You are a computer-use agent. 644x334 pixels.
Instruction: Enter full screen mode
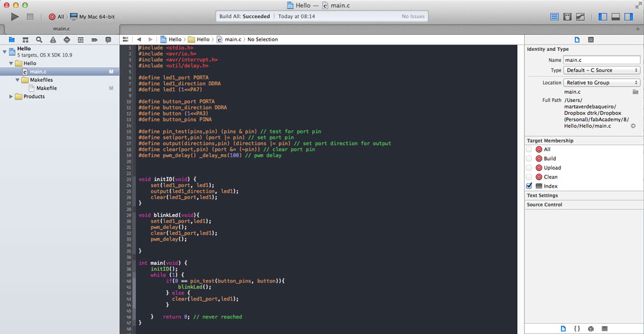point(638,5)
